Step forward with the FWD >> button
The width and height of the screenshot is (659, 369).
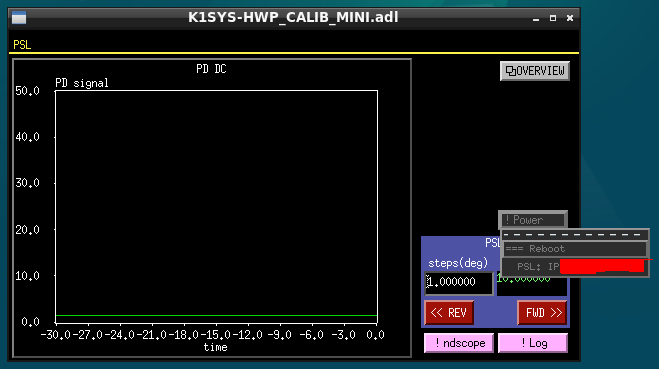pyautogui.click(x=542, y=313)
